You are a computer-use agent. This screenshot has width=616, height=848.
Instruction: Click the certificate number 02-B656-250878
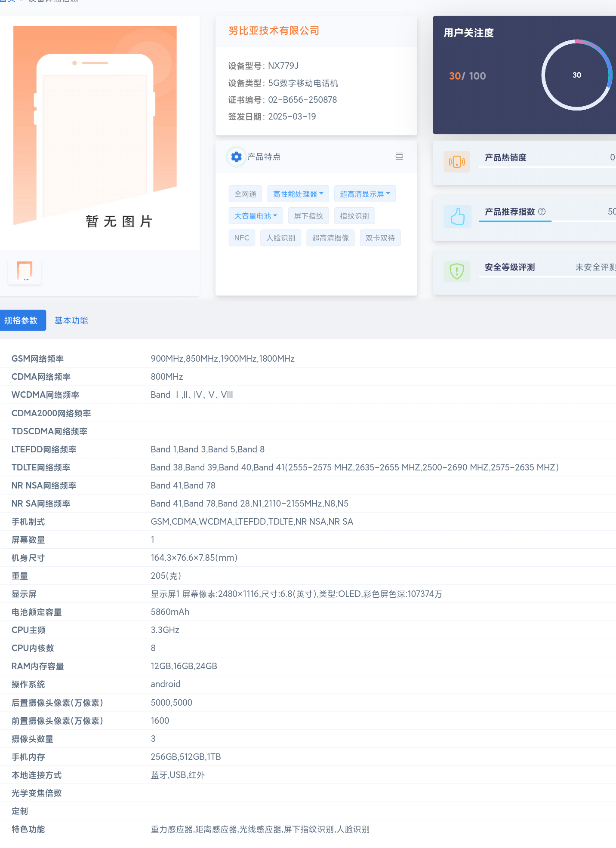tap(302, 100)
